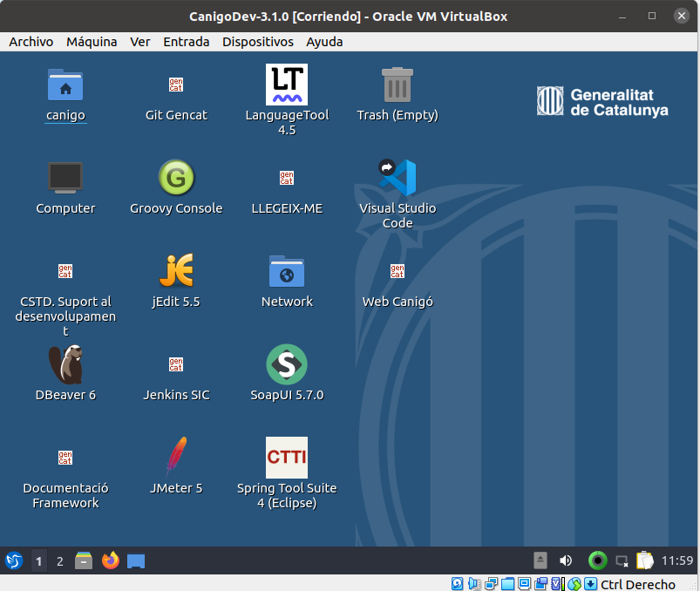Maximize the VirtualBox window

(652, 16)
